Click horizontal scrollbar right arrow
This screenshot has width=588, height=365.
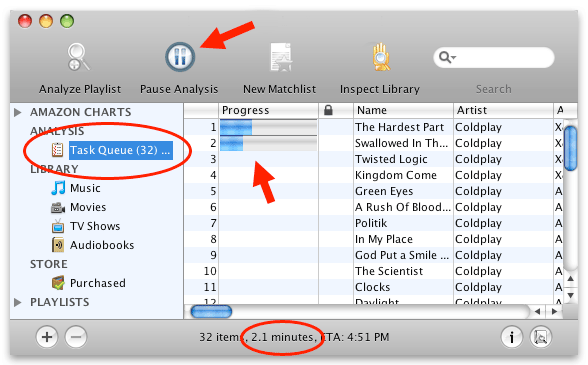pos(554,311)
